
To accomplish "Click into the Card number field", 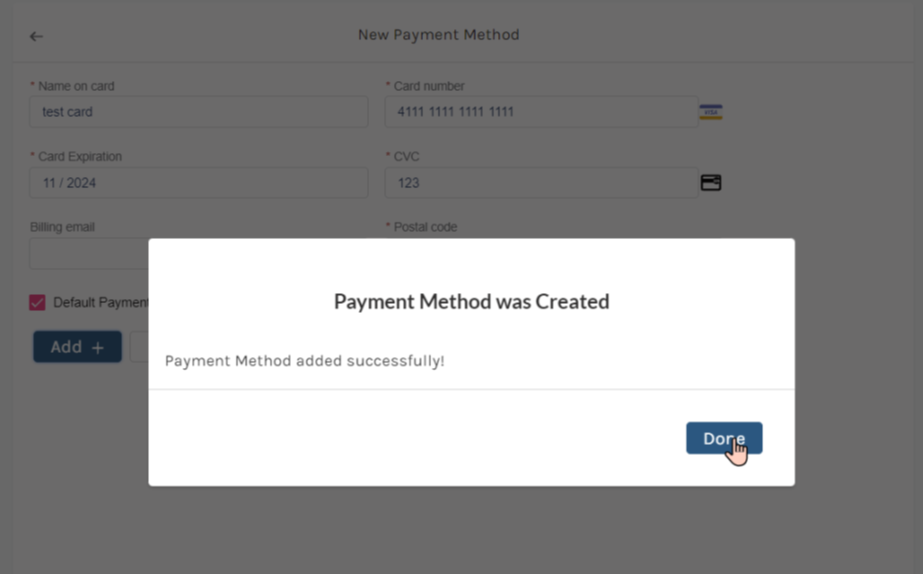I will pyautogui.click(x=540, y=112).
